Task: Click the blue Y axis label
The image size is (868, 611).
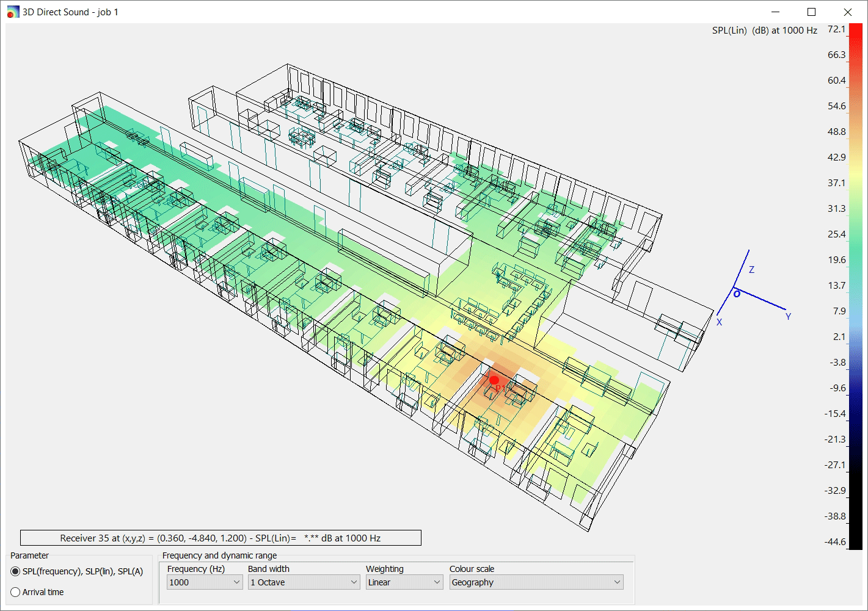Action: pyautogui.click(x=788, y=317)
